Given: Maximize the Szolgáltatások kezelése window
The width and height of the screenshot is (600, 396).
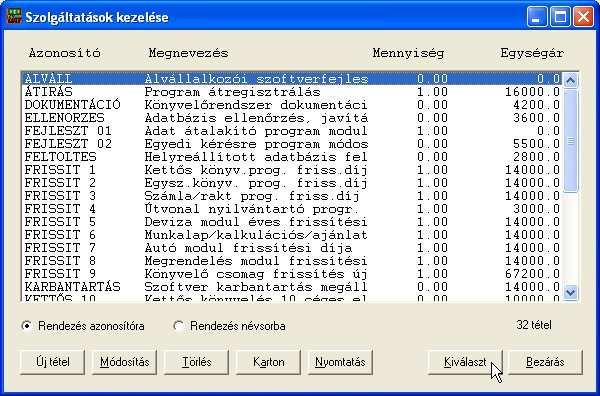Looking at the screenshot, I should [x=560, y=17].
